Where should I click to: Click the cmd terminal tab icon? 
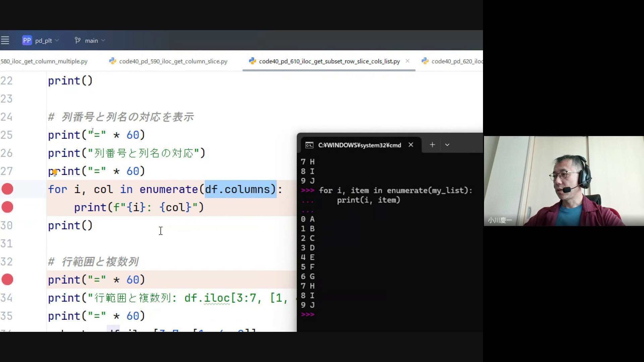tap(309, 145)
